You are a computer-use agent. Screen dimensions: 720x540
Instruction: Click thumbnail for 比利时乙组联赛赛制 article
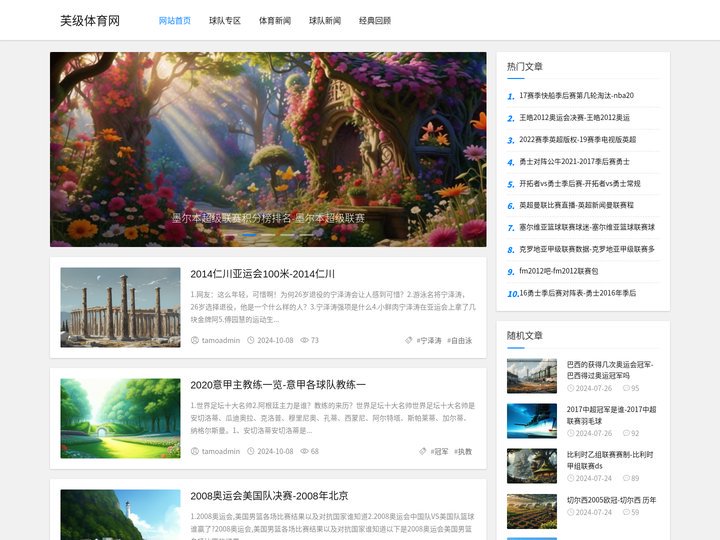pyautogui.click(x=532, y=466)
